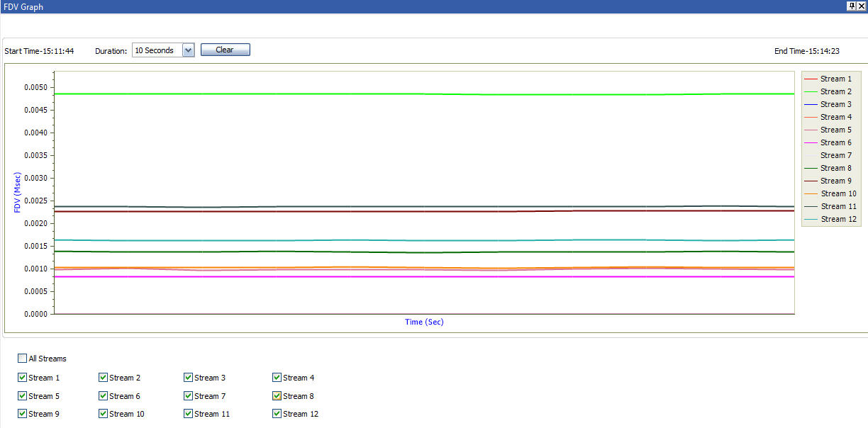Uncheck the Stream 3 checkbox
Viewport: 868px width, 428px height.
[x=189, y=378]
